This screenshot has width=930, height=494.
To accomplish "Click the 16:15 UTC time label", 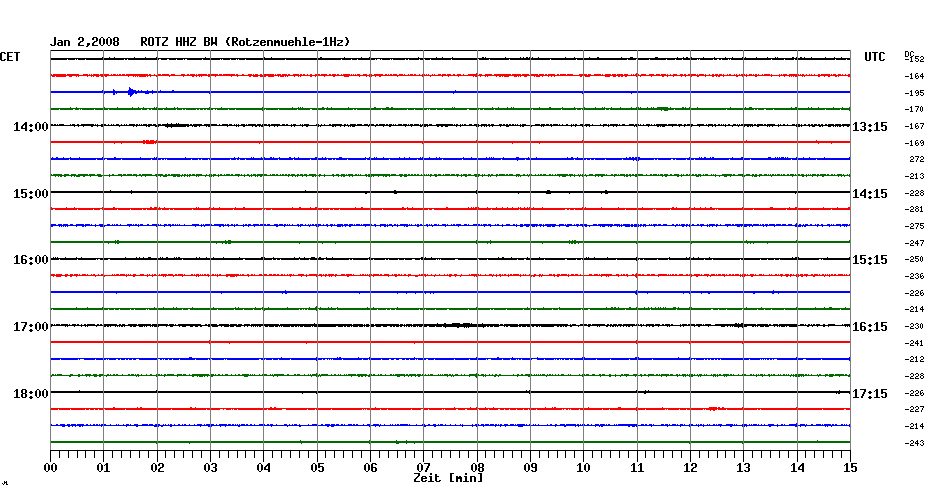I will tap(870, 327).
